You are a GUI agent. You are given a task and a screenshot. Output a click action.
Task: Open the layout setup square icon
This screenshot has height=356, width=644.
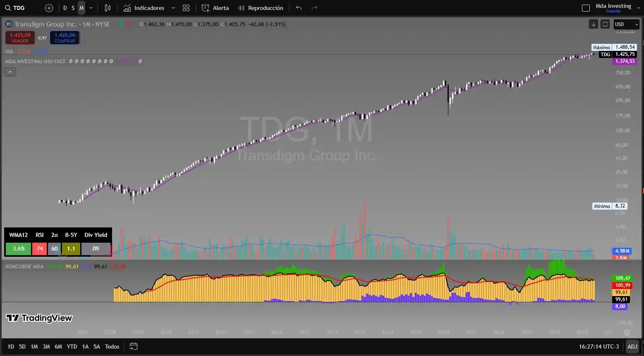pos(586,8)
